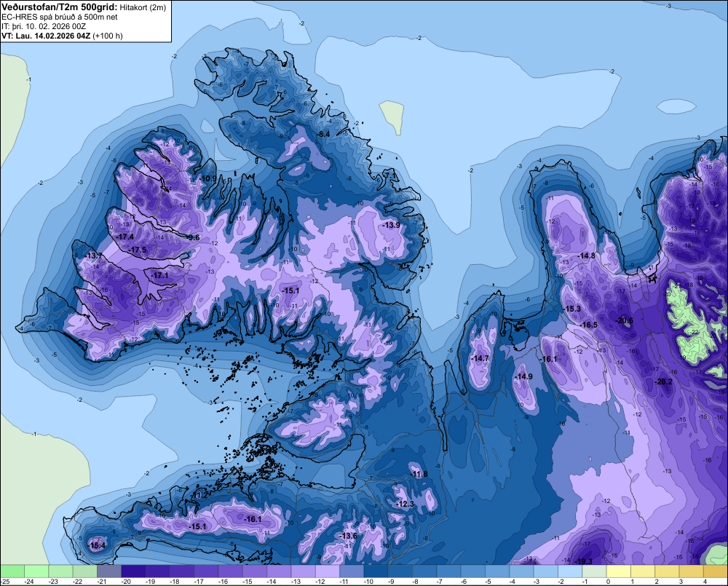Click the grey-blue -21 legend color swatch
Screen dimensions: 728x586
[109, 571]
